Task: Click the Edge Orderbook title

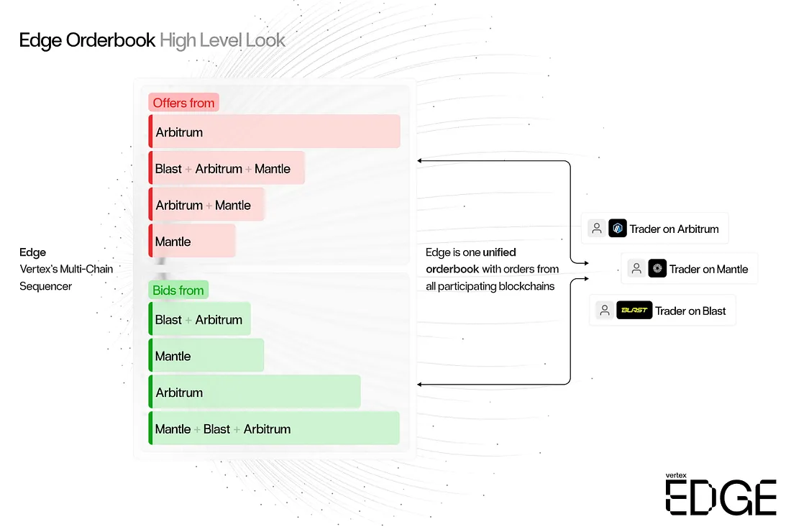Action: pyautogui.click(x=87, y=40)
